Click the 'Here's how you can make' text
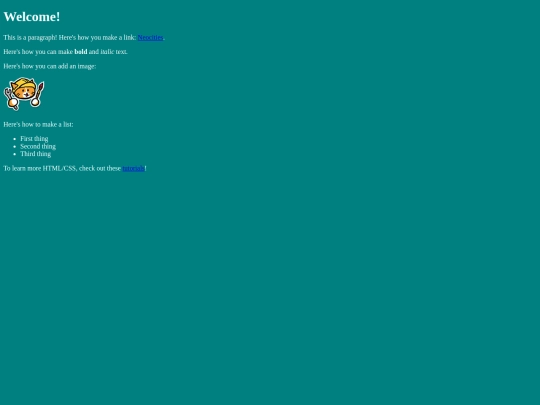540x405 pixels. point(38,52)
